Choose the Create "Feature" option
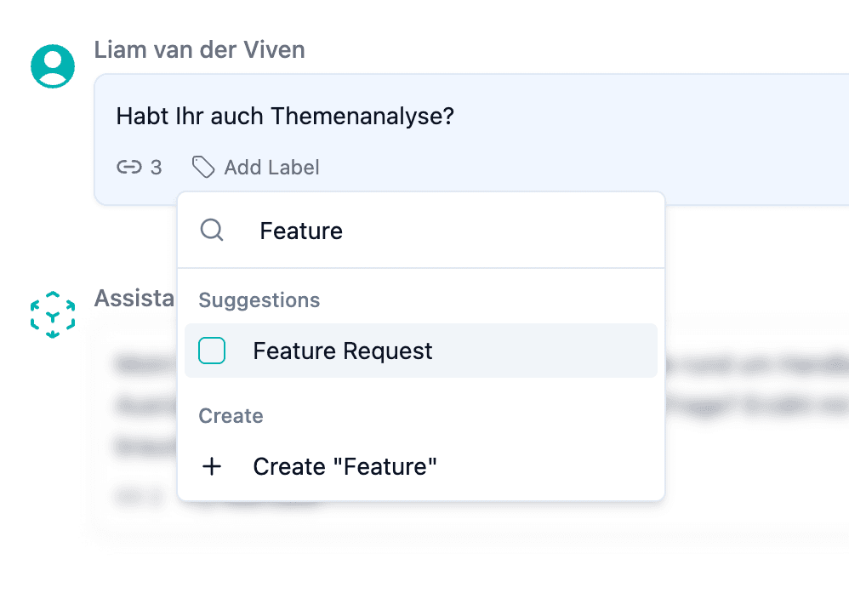Viewport: 849px width, 616px height. click(345, 466)
